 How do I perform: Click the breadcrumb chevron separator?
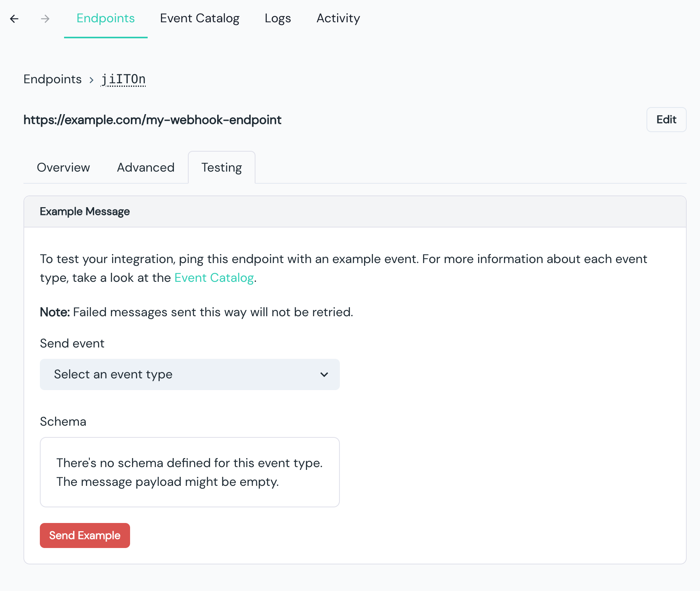pyautogui.click(x=91, y=80)
